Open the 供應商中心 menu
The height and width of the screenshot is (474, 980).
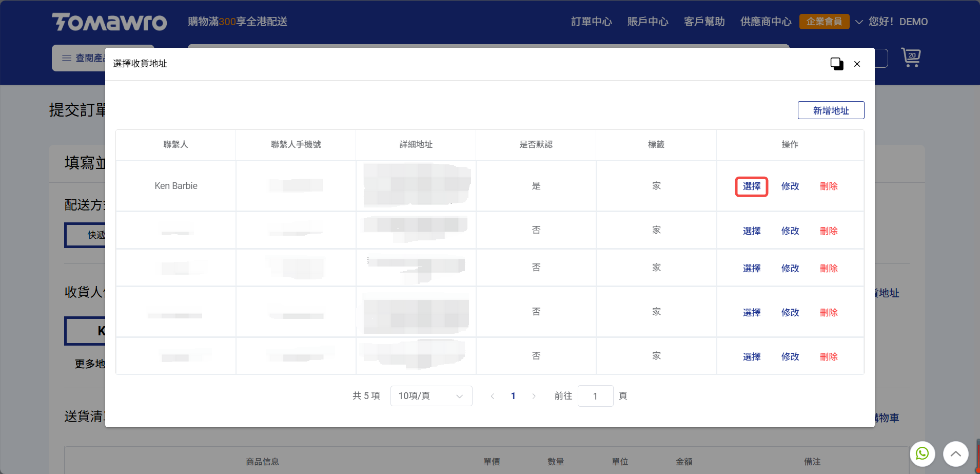[x=766, y=22]
